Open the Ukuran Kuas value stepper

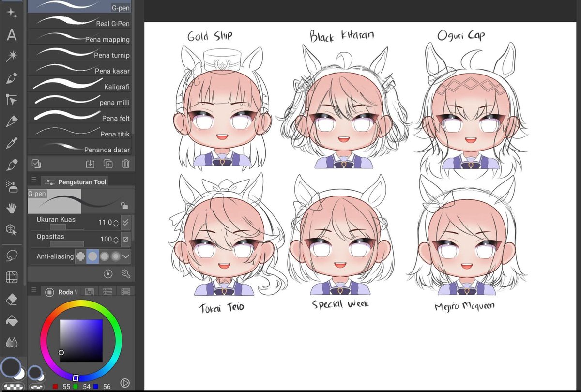(x=116, y=223)
